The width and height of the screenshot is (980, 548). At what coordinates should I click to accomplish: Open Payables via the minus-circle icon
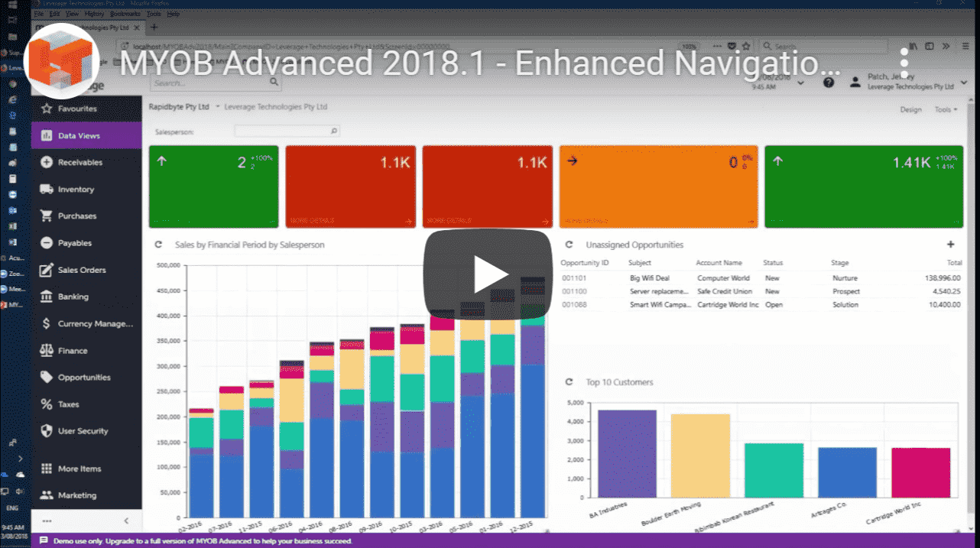click(x=46, y=242)
